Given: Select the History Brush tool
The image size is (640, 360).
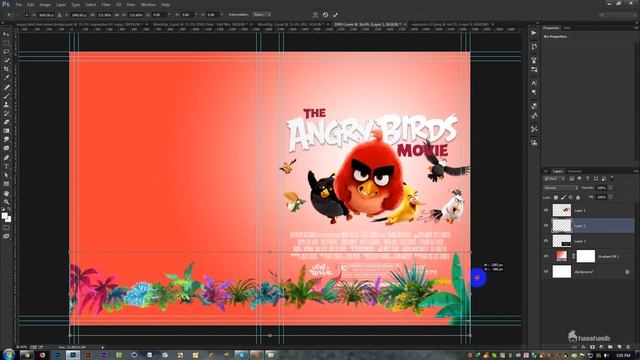Looking at the screenshot, I should coord(6,113).
